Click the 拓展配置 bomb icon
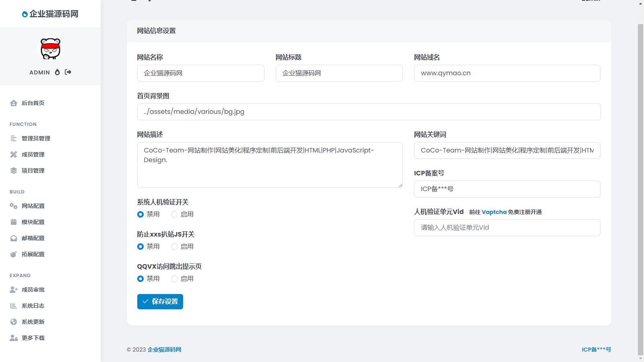The image size is (644, 362). point(14,254)
